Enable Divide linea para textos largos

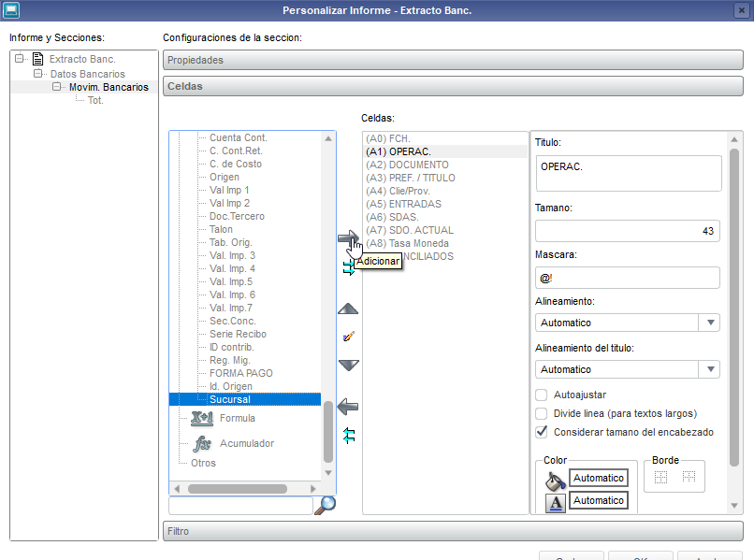pyautogui.click(x=542, y=413)
